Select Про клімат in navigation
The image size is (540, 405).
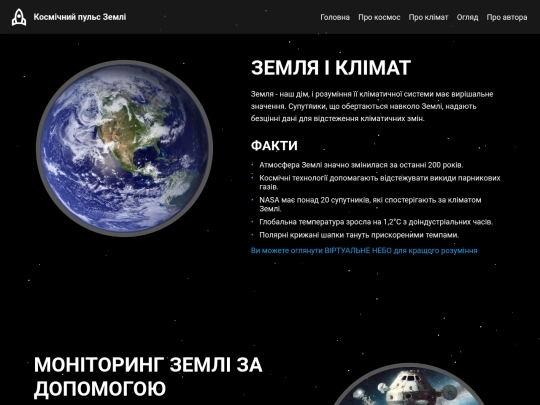(428, 17)
